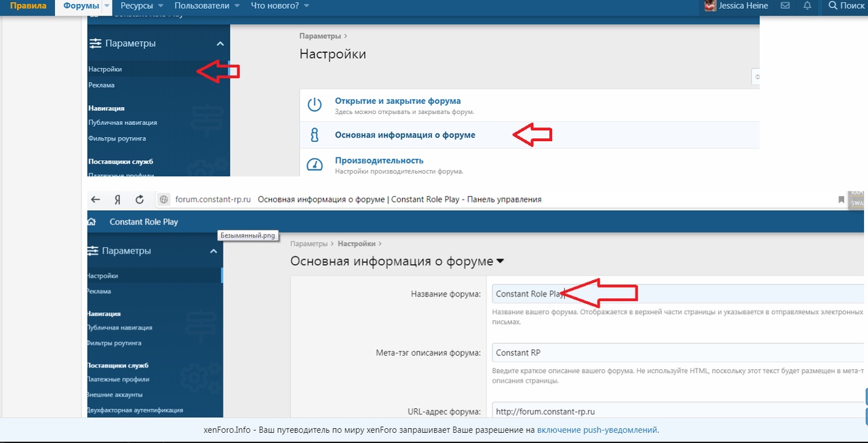
Task: Open the Что нового? menu item
Action: (x=275, y=6)
